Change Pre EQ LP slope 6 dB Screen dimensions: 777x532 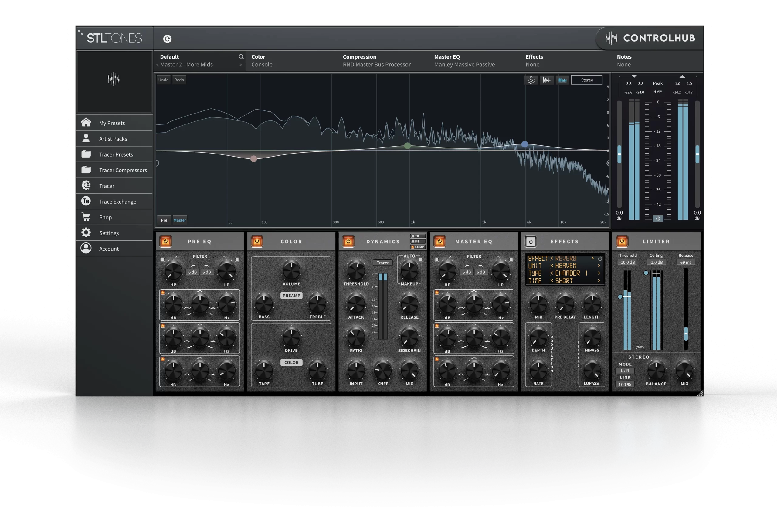(207, 272)
